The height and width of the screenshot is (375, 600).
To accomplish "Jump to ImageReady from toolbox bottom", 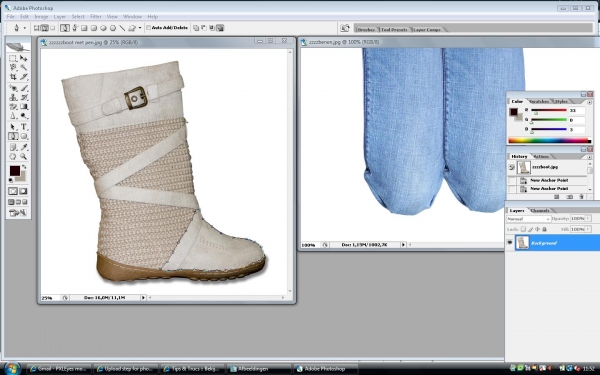I will click(x=18, y=213).
